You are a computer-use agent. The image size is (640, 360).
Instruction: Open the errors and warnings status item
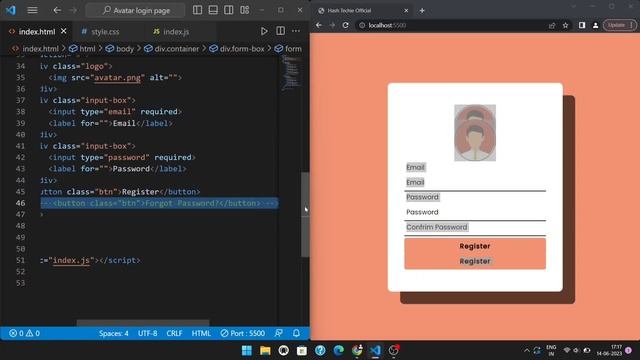pos(24,333)
